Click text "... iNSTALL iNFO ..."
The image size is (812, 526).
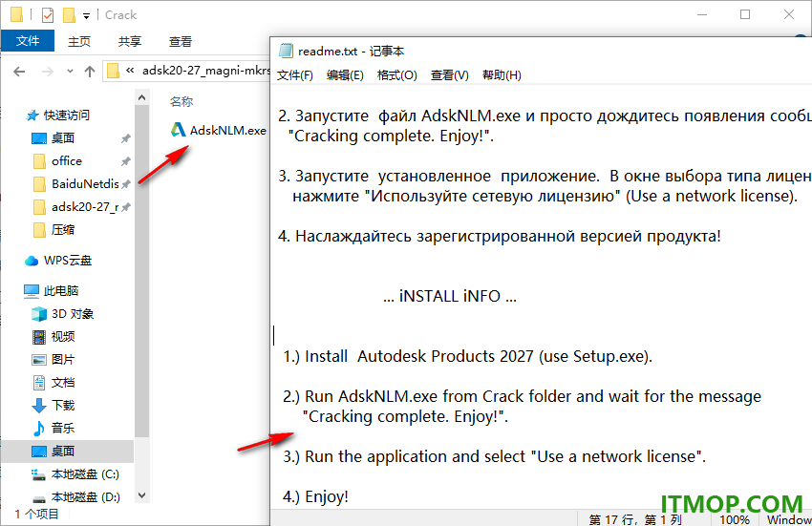point(450,296)
